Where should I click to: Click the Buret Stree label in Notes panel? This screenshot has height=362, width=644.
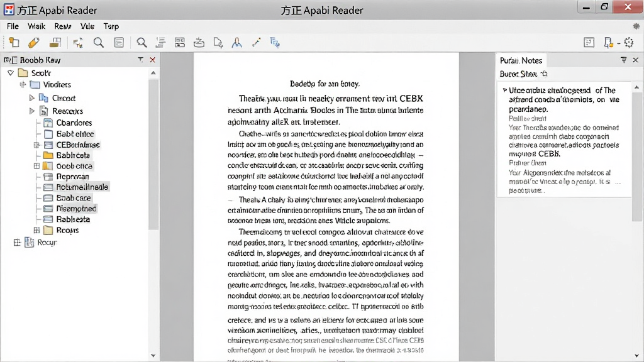pyautogui.click(x=518, y=74)
